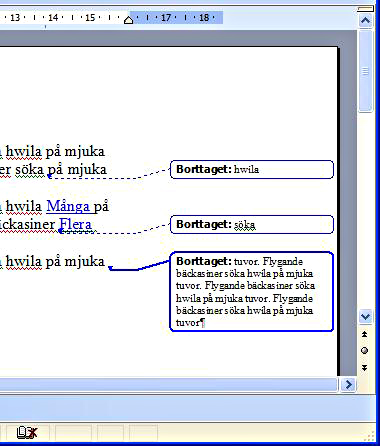Click ruler position at mark 14
This screenshot has height=446, width=380.
pyautogui.click(x=53, y=18)
